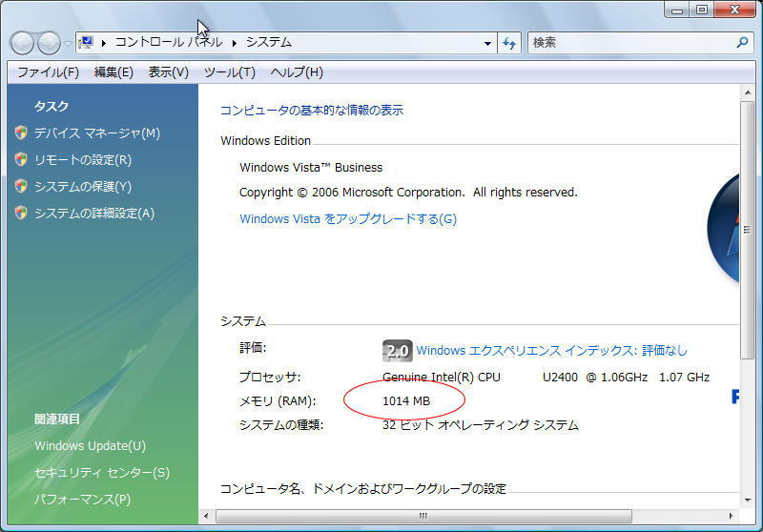Image resolution: width=763 pixels, height=532 pixels.
Task: Click the refresh button beside address bar
Action: (509, 43)
